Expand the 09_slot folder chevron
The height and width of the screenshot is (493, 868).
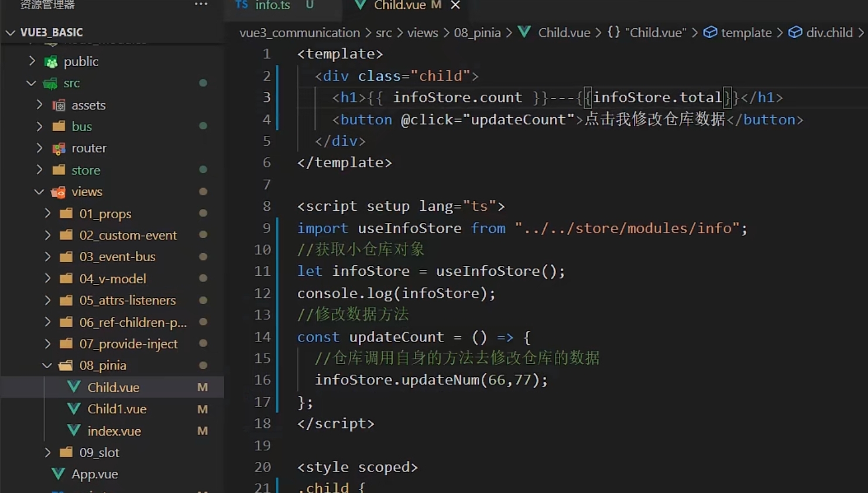pyautogui.click(x=48, y=453)
